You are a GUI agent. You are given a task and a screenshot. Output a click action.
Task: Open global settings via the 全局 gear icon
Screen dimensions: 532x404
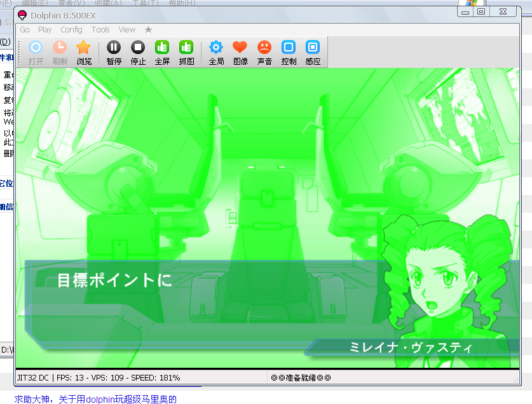point(216,52)
